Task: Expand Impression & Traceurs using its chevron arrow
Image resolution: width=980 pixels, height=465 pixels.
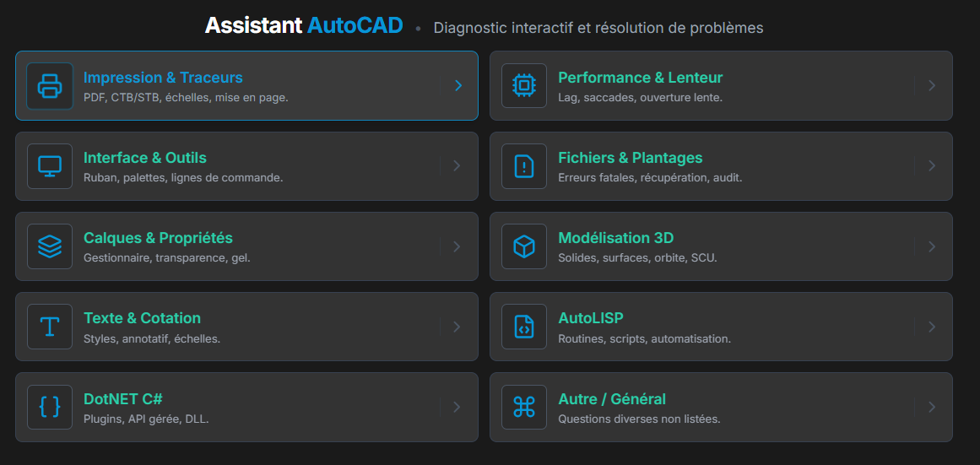Action: coord(458,85)
